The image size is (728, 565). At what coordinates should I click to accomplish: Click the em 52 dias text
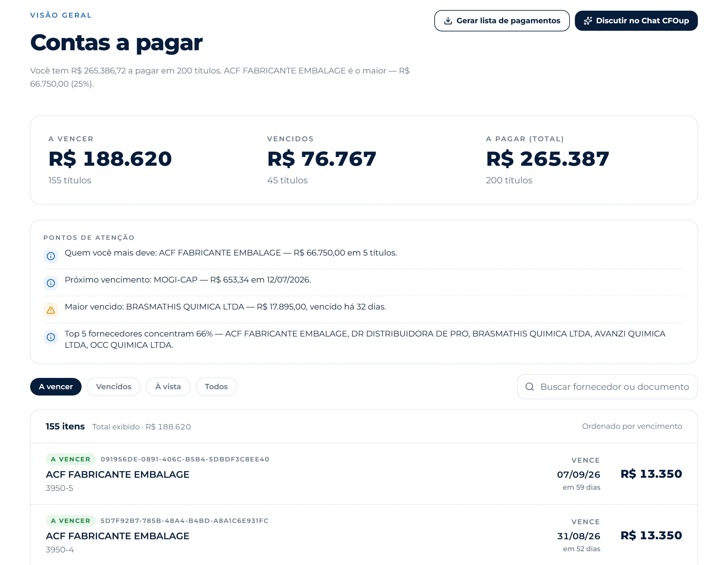pyautogui.click(x=581, y=549)
